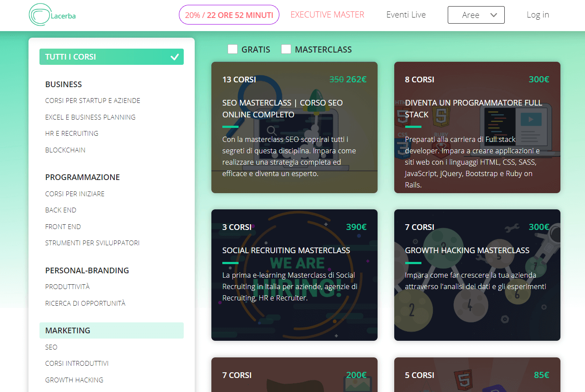Image resolution: width=585 pixels, height=392 pixels.
Task: Choose Excel e Business Planning
Action: pyautogui.click(x=90, y=117)
